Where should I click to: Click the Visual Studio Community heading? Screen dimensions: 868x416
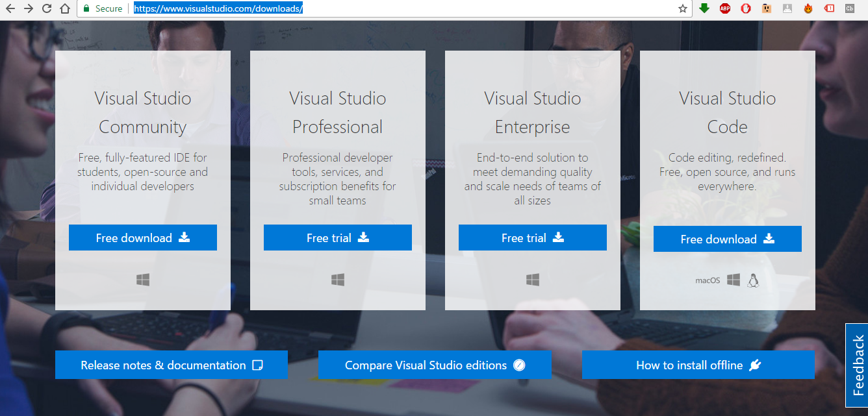pos(143,112)
